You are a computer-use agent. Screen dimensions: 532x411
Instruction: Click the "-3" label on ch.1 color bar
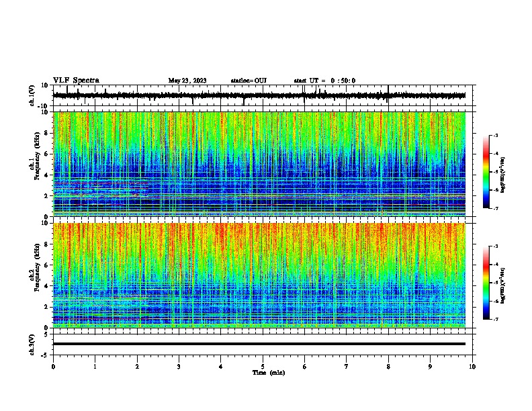pyautogui.click(x=495, y=135)
